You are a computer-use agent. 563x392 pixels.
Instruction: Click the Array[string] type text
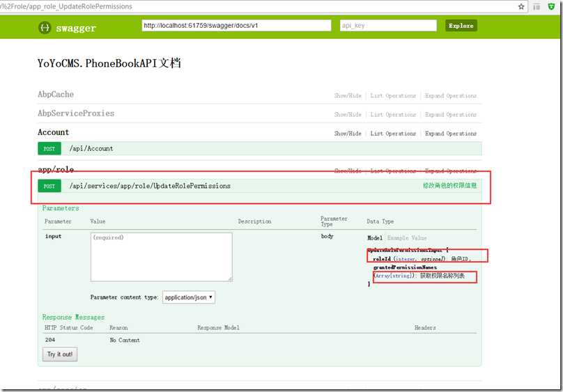[393, 276]
